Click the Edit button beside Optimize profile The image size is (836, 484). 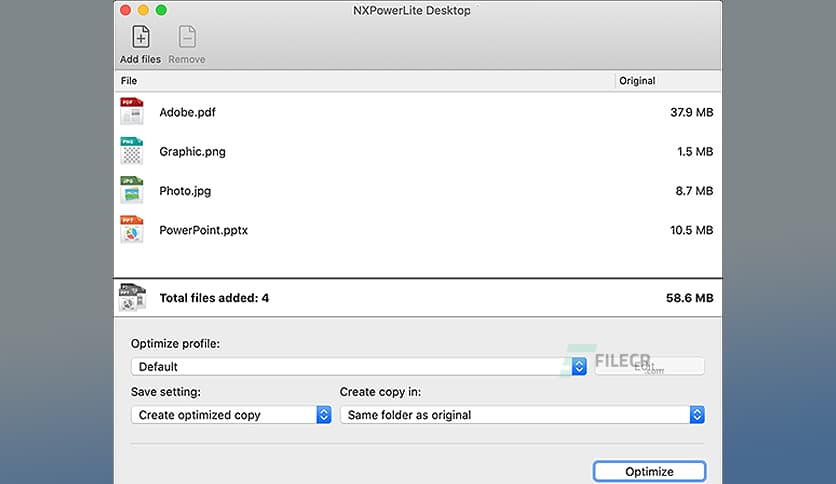tap(649, 366)
